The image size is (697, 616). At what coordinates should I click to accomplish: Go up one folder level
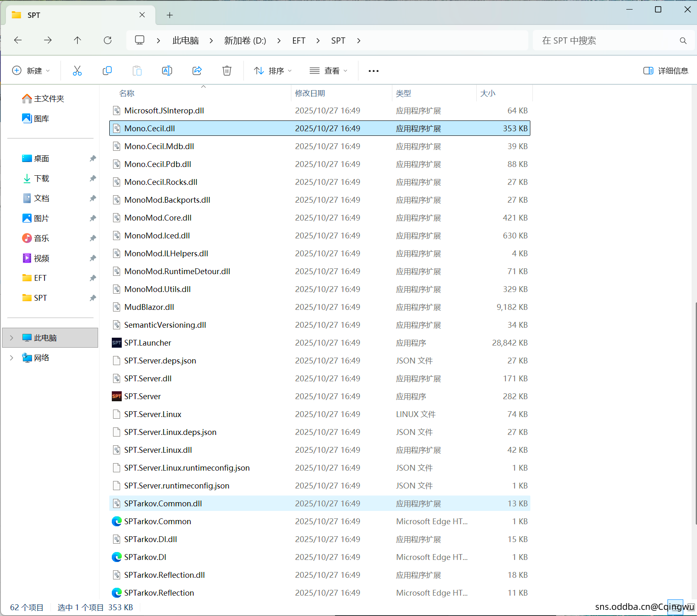click(78, 40)
